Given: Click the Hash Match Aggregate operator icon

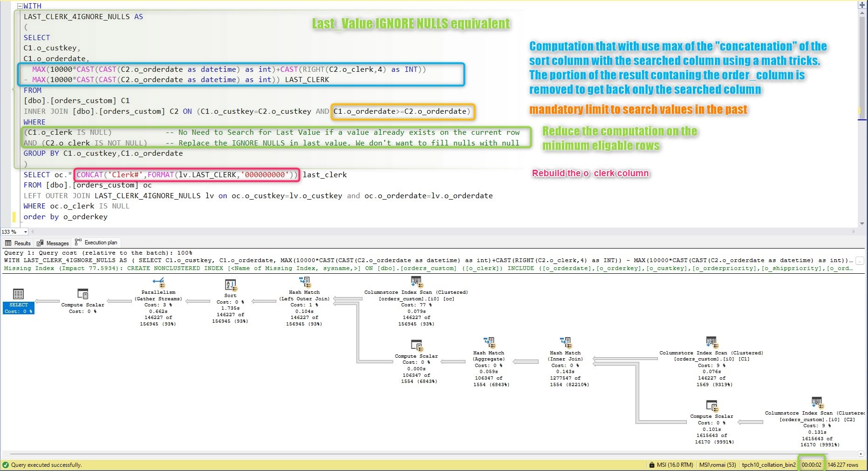Looking at the screenshot, I should (x=489, y=343).
